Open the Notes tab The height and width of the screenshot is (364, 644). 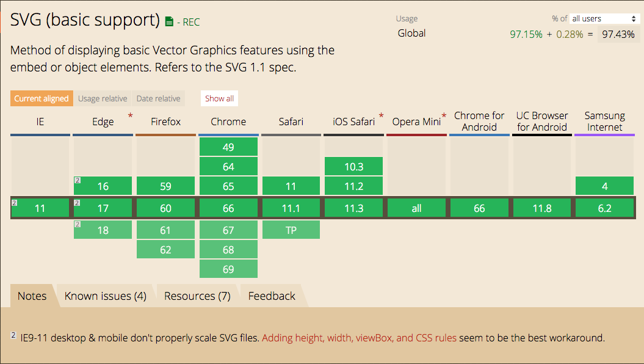tap(32, 296)
